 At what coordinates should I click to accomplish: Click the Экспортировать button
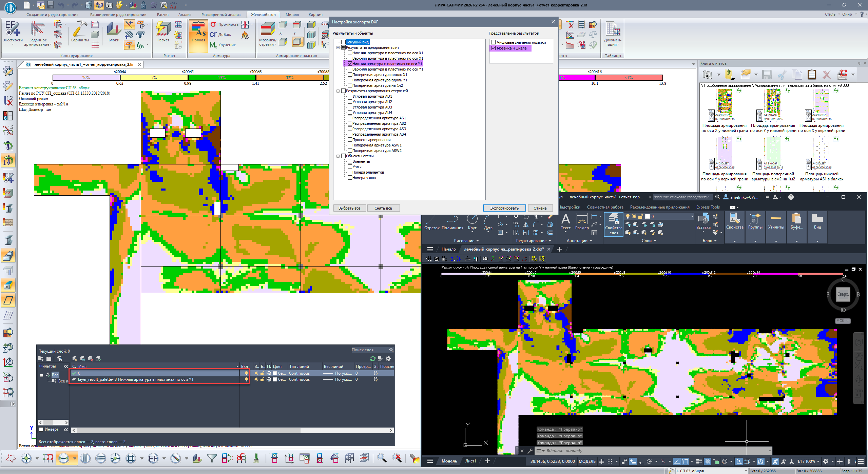pyautogui.click(x=504, y=208)
